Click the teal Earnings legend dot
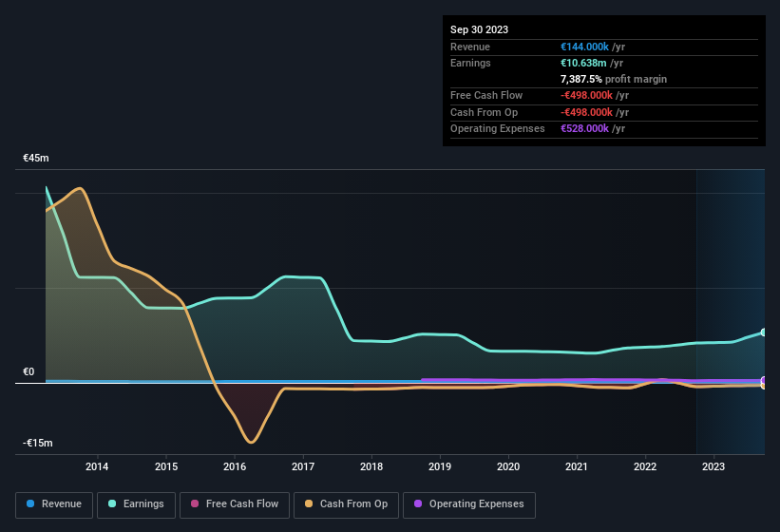 [112, 503]
